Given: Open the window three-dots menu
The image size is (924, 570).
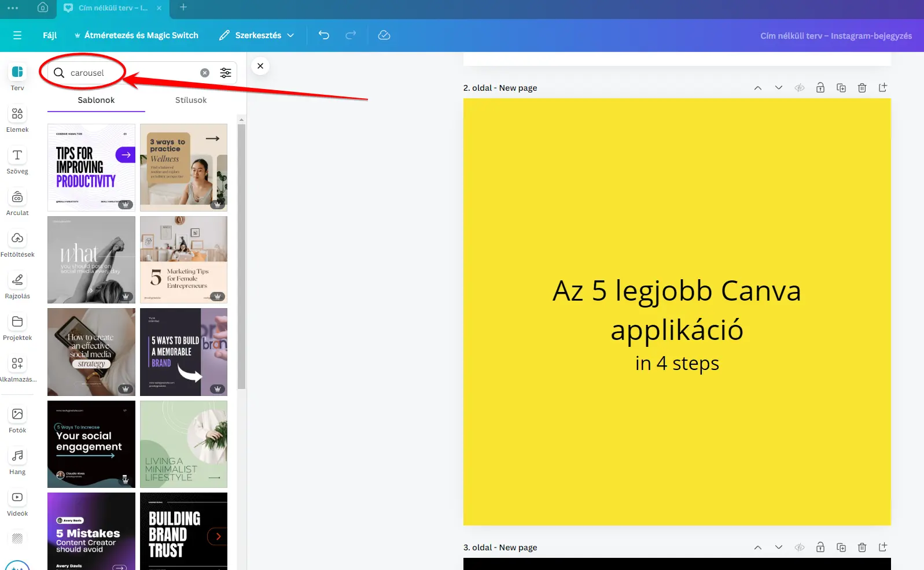Looking at the screenshot, I should [x=13, y=8].
